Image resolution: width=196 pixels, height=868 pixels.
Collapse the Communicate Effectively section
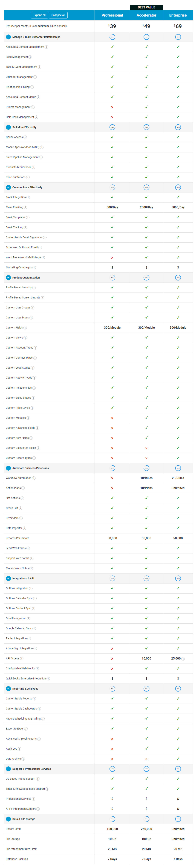click(8, 187)
